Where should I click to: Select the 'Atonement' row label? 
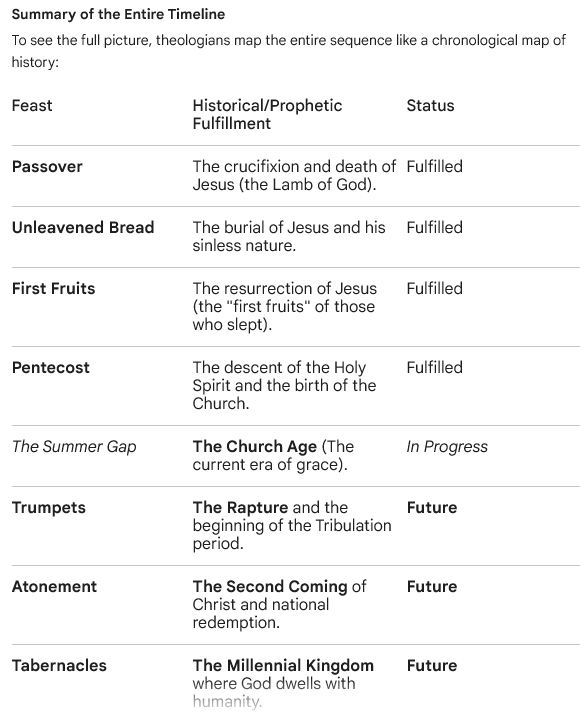pyautogui.click(x=54, y=586)
